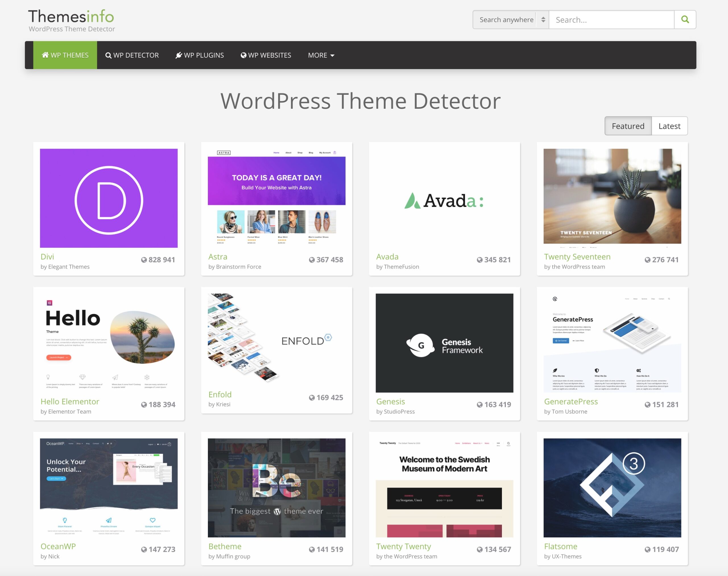The width and height of the screenshot is (728, 576).
Task: Open the Search anywhere dropdown
Action: pyautogui.click(x=506, y=20)
